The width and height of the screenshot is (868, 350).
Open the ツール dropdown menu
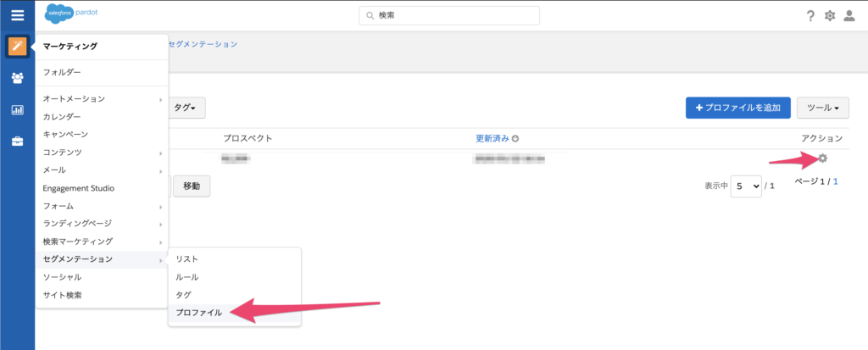tap(822, 108)
